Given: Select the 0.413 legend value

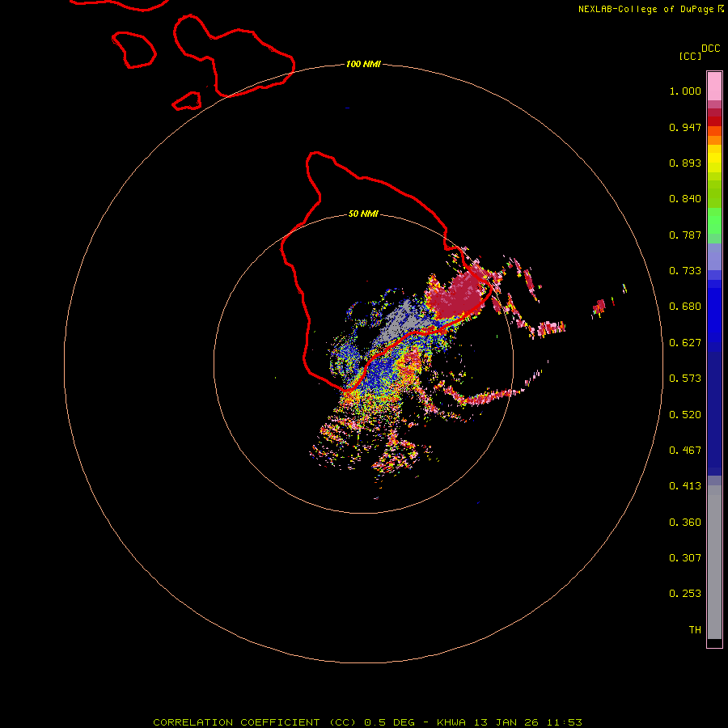Looking at the screenshot, I should [685, 486].
